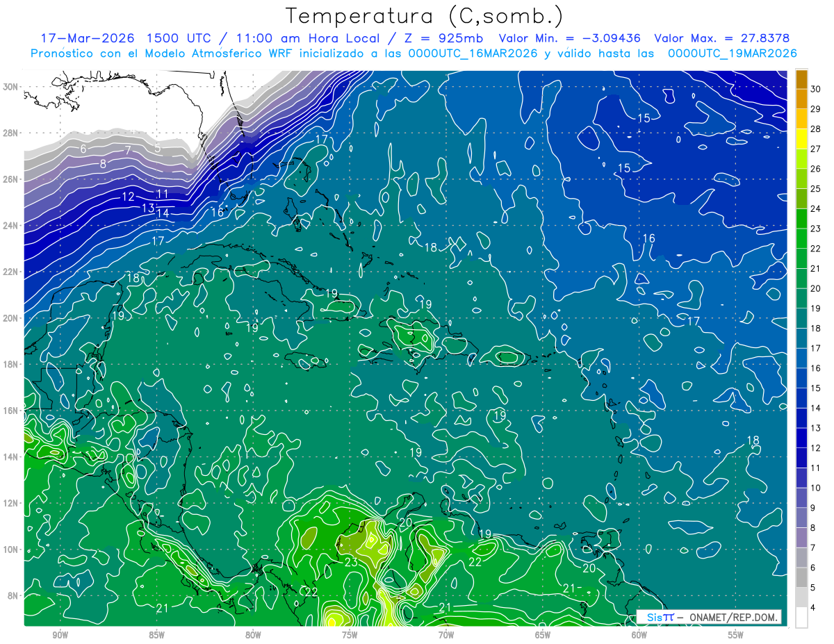
Task: Select the init time '0000UTC_16MAR2026'
Action: (471, 53)
